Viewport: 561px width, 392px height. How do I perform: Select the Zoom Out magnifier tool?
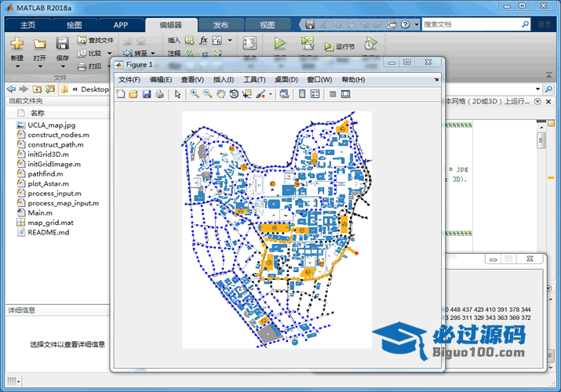click(x=208, y=94)
